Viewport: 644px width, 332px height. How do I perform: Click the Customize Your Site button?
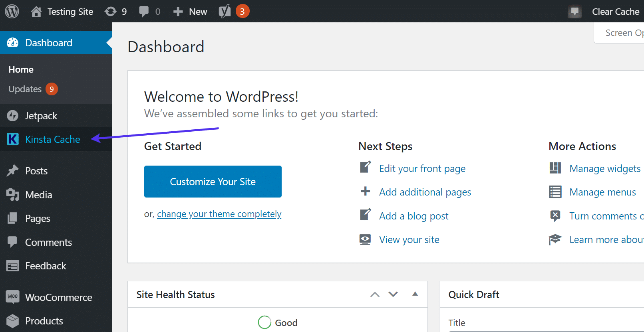pyautogui.click(x=213, y=182)
